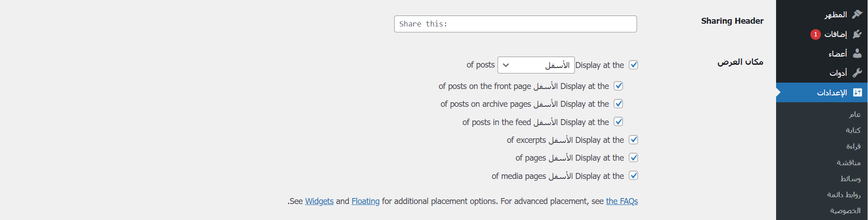
Task: Toggle the media pages display checkbox
Action: 633,176
